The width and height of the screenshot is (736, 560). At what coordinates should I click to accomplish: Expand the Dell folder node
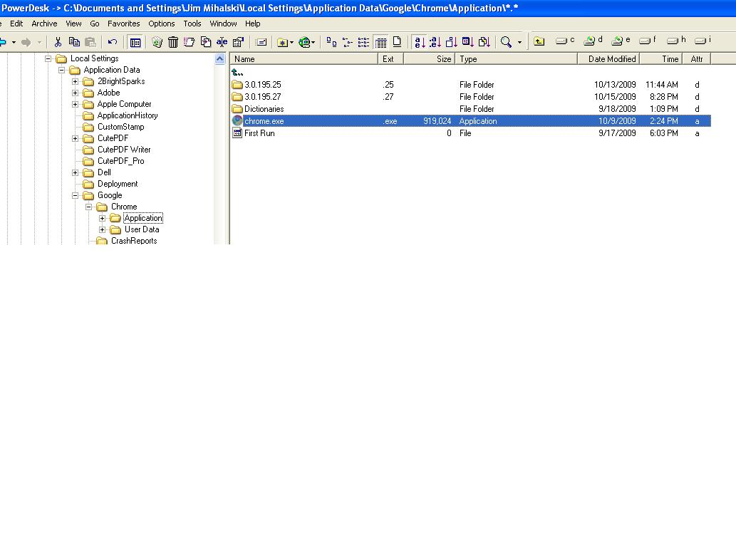click(x=75, y=172)
